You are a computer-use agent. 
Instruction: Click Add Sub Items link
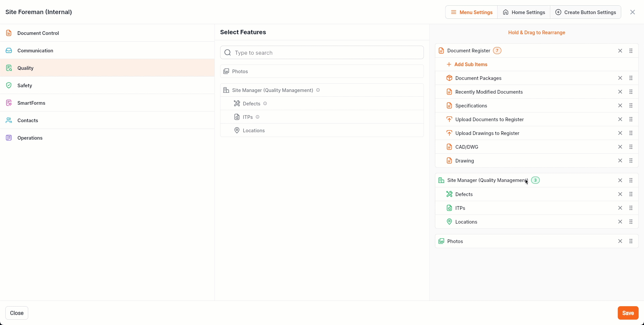[x=470, y=64]
